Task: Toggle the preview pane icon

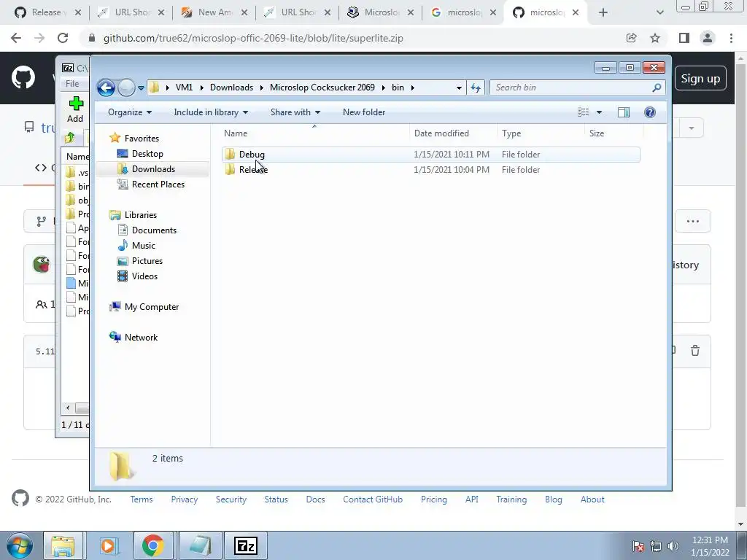Action: pos(624,112)
